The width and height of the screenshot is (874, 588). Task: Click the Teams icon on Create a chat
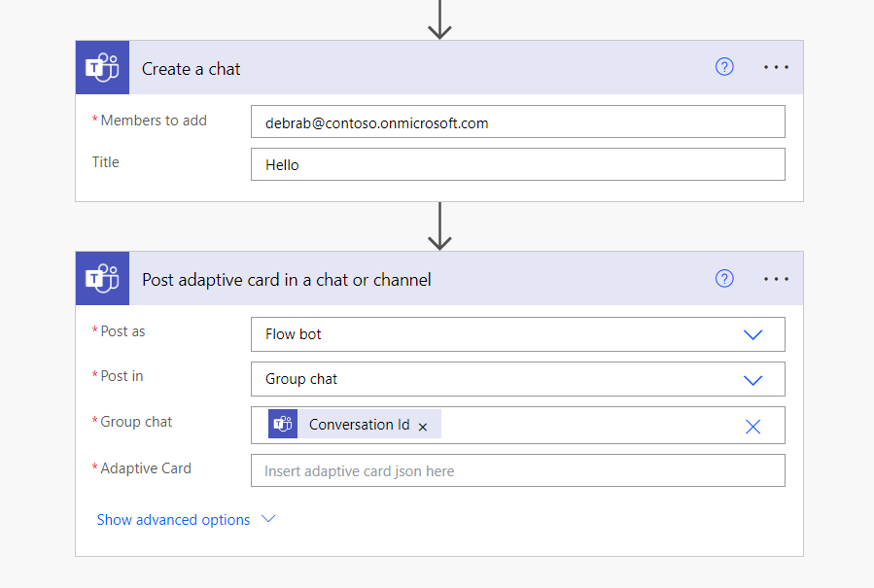(x=102, y=68)
